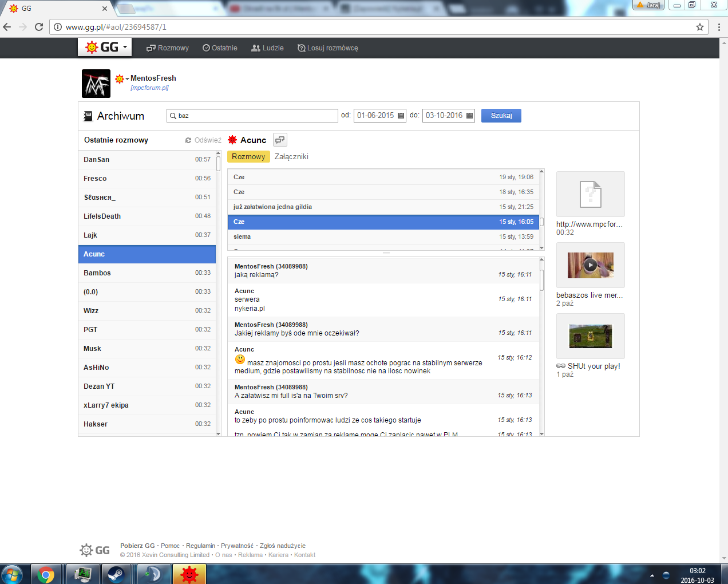Open Chrome from the taskbar
728x584 pixels.
tap(46, 574)
